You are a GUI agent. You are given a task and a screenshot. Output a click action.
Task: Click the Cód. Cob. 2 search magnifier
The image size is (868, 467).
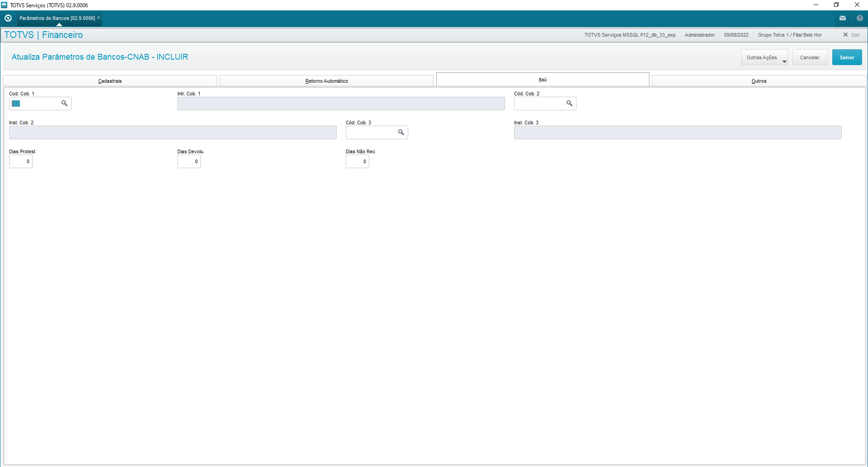coord(570,104)
